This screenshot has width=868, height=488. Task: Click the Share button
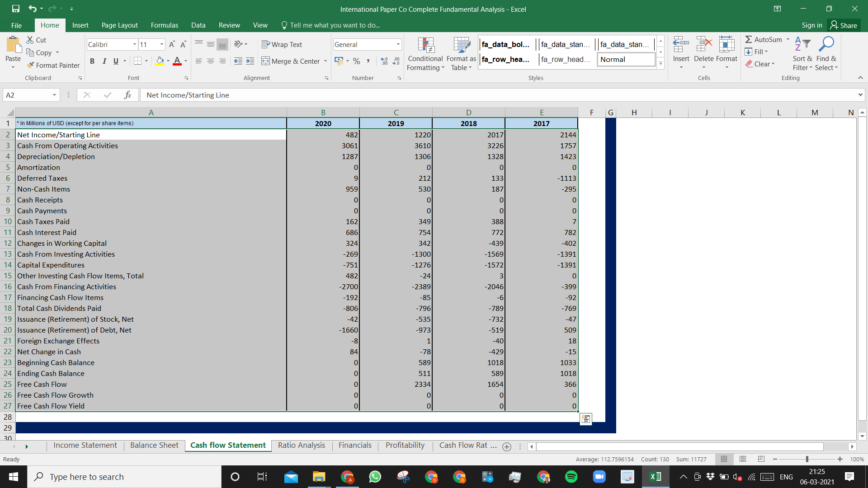pyautogui.click(x=844, y=25)
